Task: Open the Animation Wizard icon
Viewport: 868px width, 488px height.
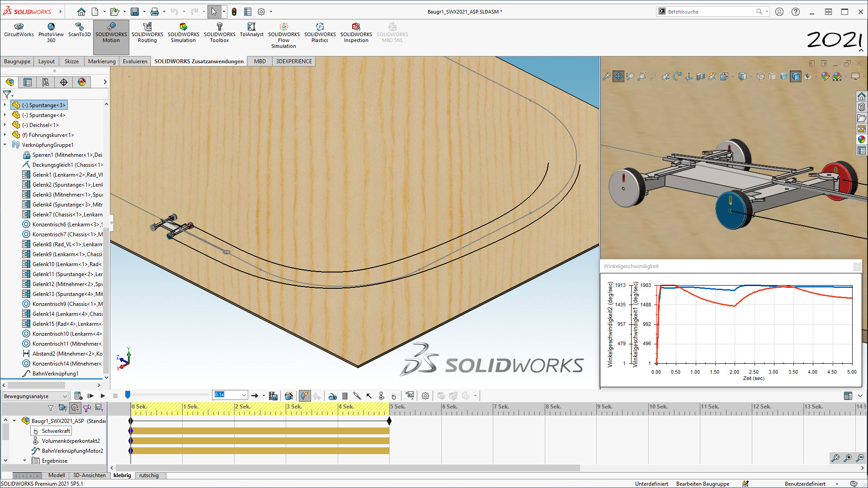Action: point(289,396)
